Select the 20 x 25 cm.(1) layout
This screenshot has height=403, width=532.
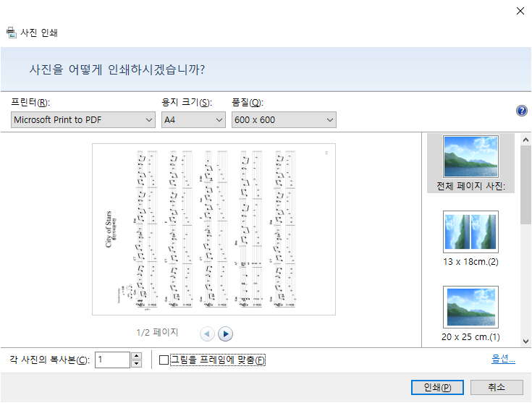[x=470, y=314]
